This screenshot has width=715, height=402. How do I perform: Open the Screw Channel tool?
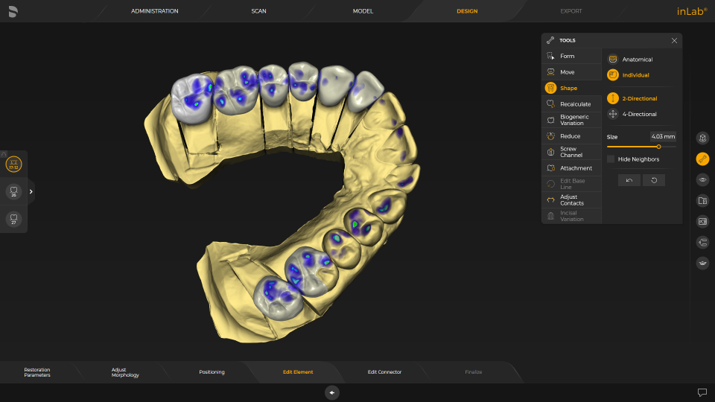[570, 152]
